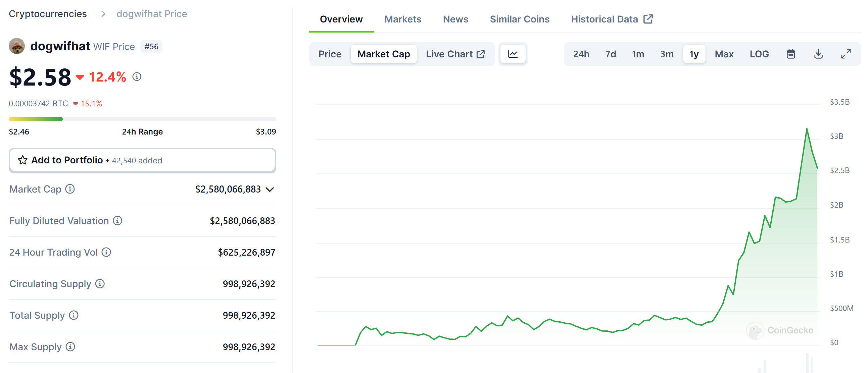Click the dogwifhat coin logo icon
The height and width of the screenshot is (373, 868).
(x=16, y=46)
